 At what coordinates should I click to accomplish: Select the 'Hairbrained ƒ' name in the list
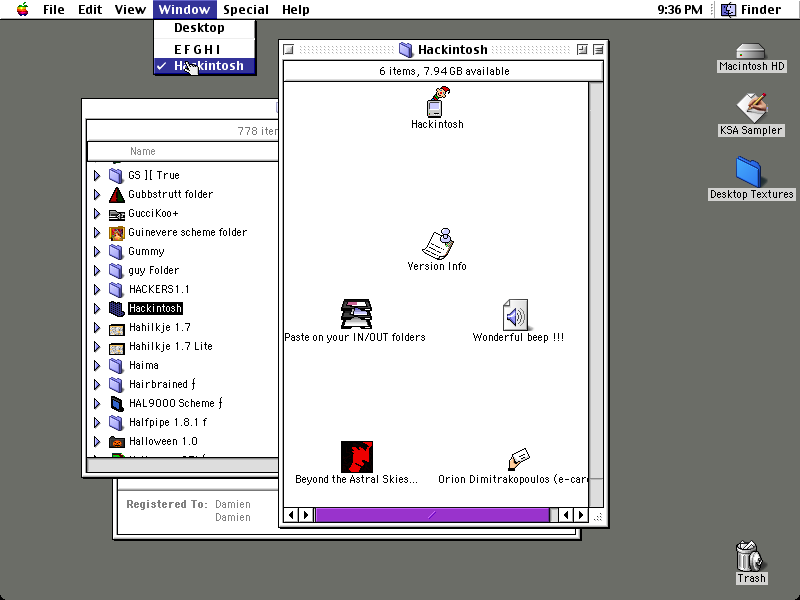pos(162,385)
